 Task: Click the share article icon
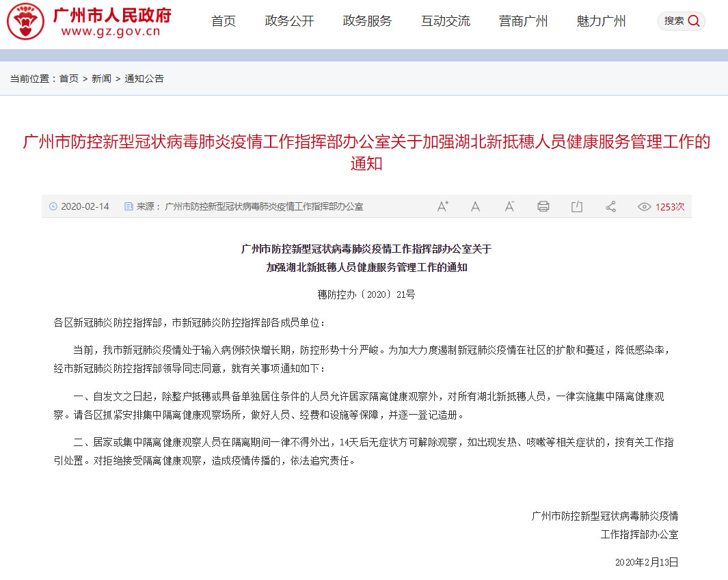pyautogui.click(x=611, y=206)
